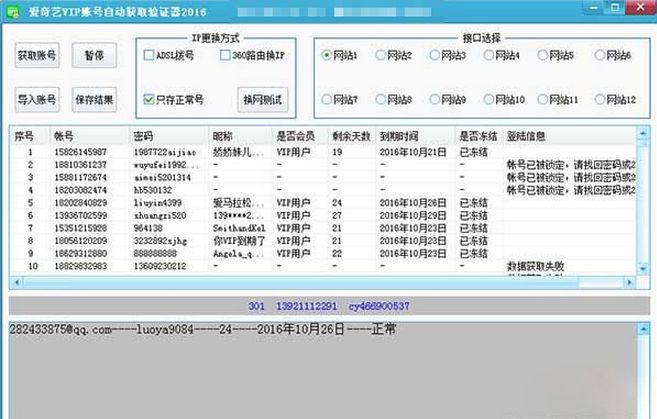
Task: Click the 密码 column header
Action: [169, 136]
